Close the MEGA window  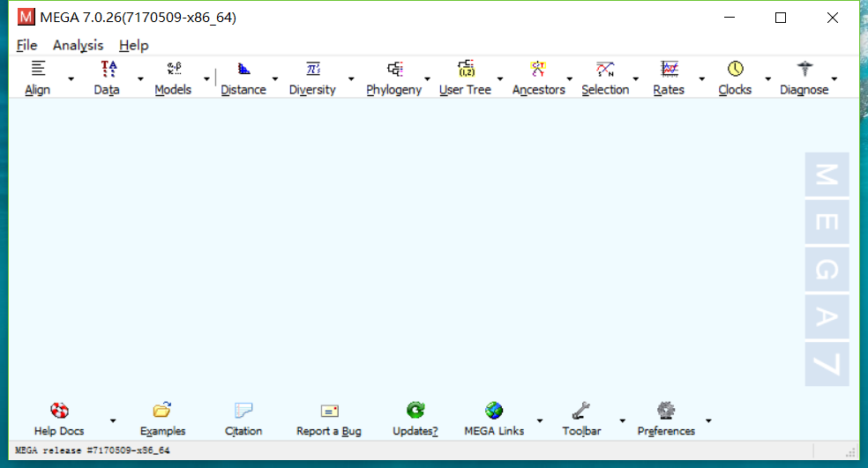point(833,18)
